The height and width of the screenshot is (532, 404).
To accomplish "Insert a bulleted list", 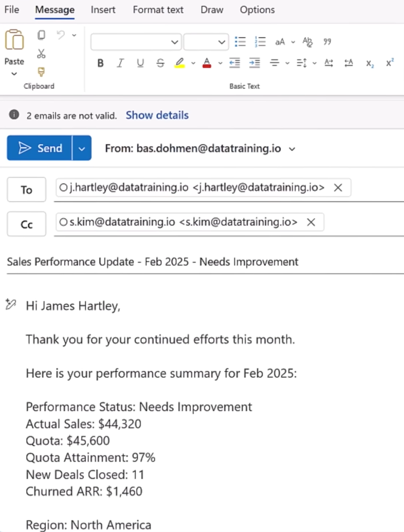I will coord(240,42).
